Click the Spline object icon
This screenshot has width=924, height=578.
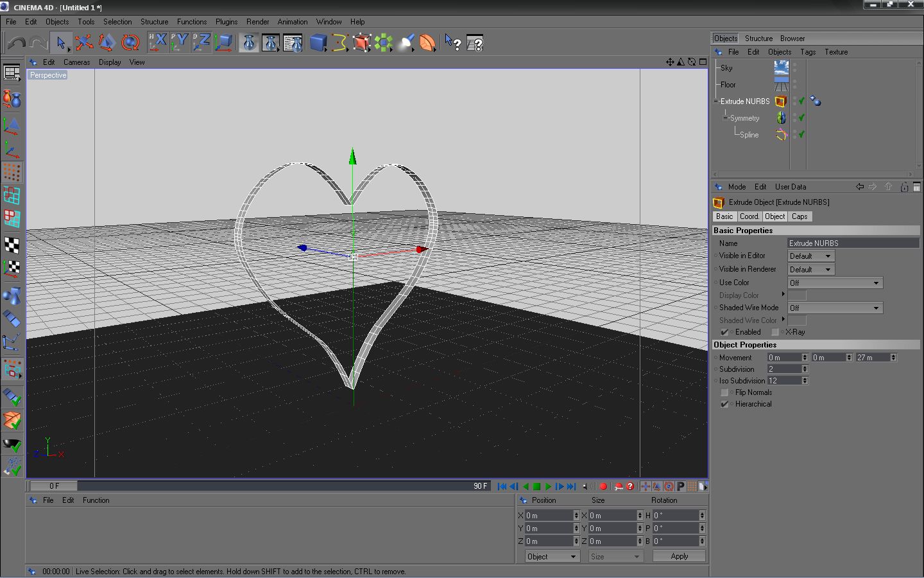click(781, 134)
